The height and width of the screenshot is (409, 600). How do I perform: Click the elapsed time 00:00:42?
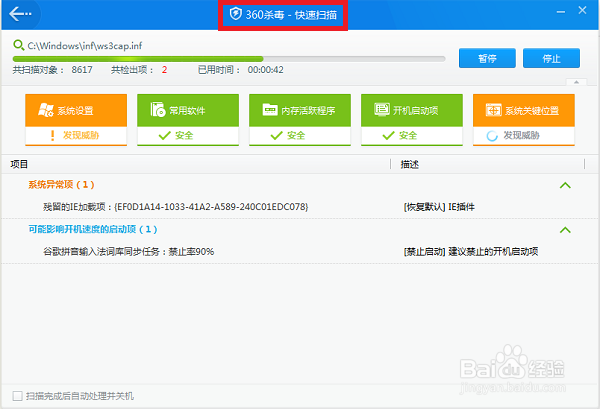265,70
